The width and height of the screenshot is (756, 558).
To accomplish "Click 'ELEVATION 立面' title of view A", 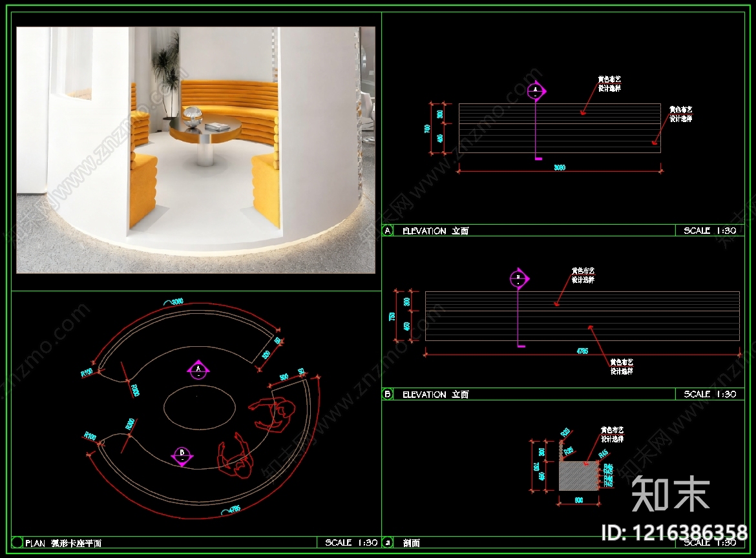I will pyautogui.click(x=436, y=231).
